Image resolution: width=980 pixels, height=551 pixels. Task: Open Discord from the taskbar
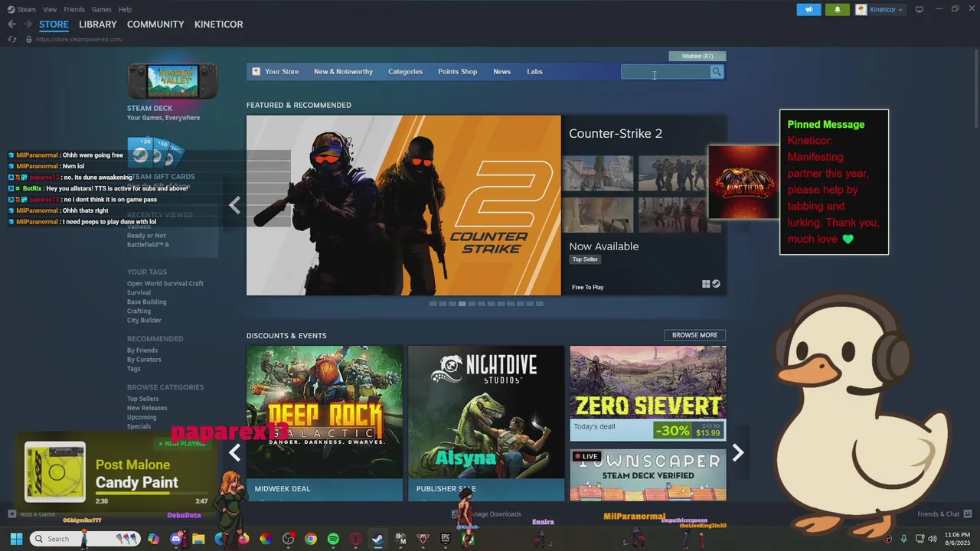click(176, 539)
